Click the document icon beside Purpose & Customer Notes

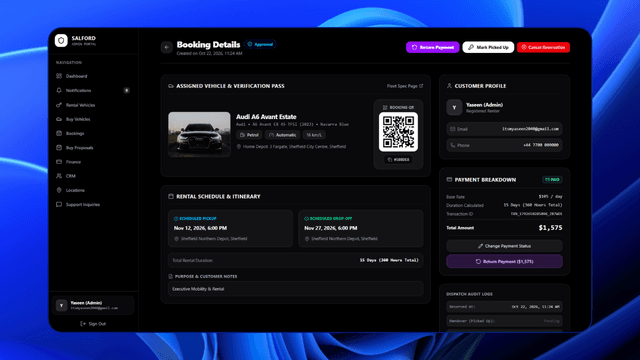pyautogui.click(x=171, y=276)
